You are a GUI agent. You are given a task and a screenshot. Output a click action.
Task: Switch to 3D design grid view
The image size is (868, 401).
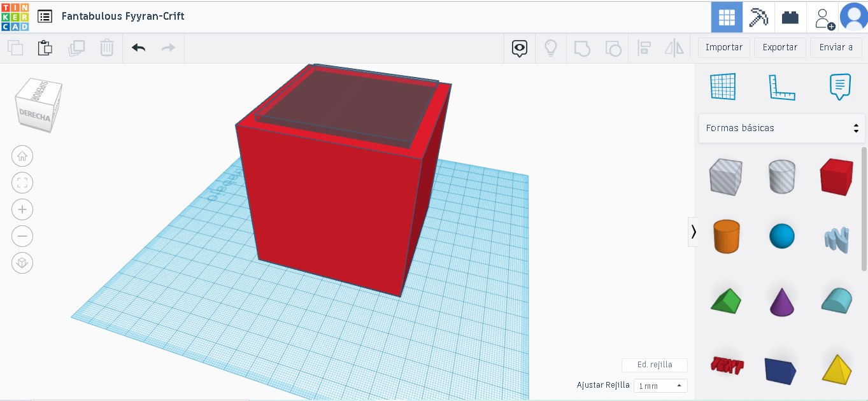tap(727, 17)
